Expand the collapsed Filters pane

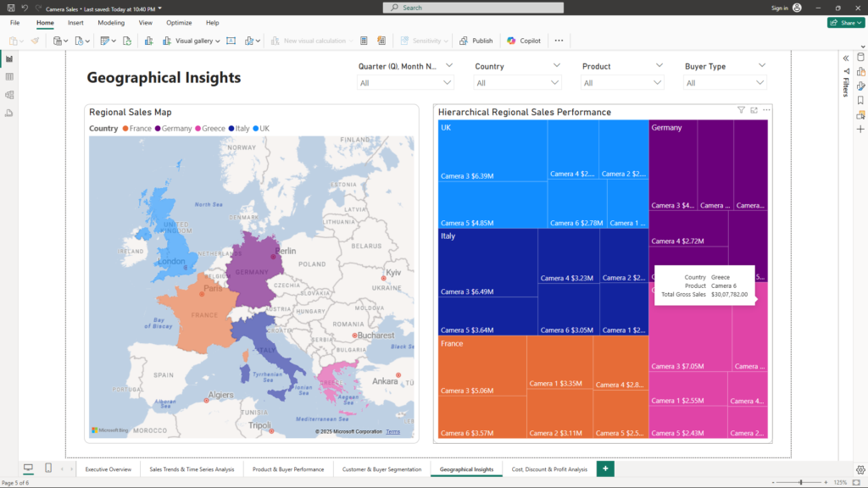[845, 58]
